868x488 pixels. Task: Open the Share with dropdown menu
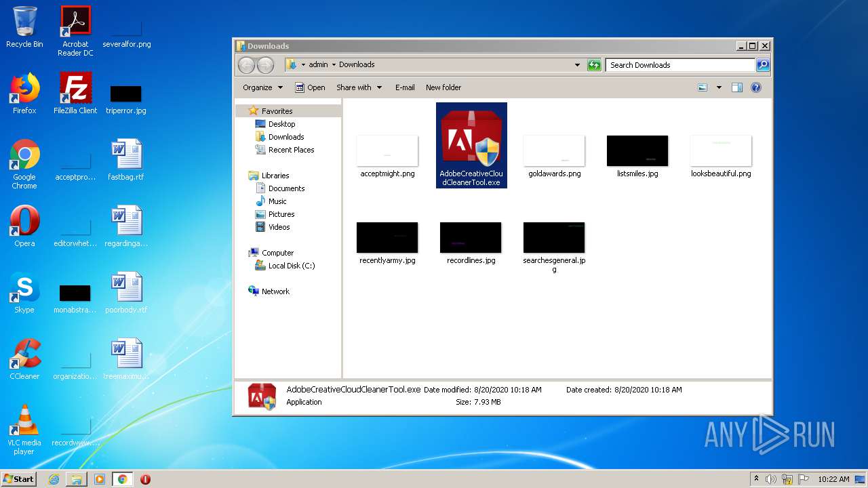[x=359, y=87]
